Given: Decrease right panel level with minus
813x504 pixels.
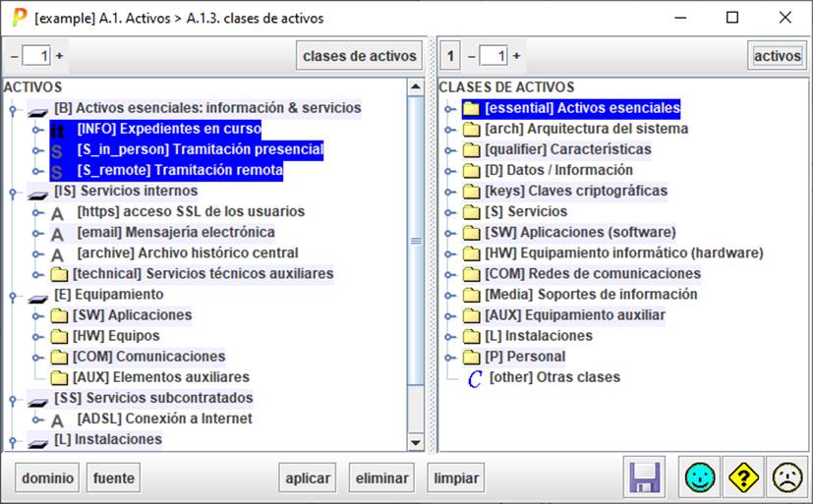Looking at the screenshot, I should tap(470, 56).
